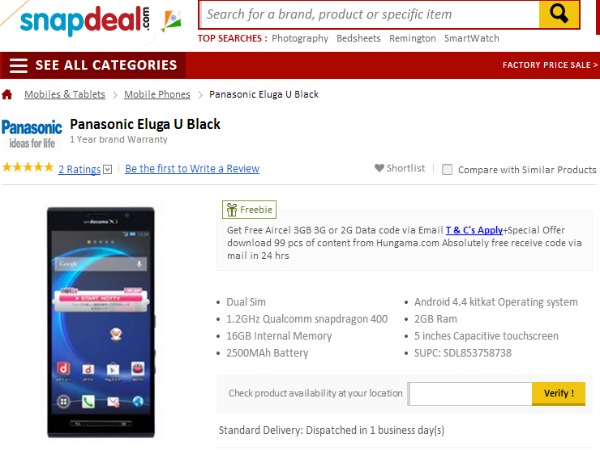600x450 pixels.
Task: Open T & C's Apply link
Action: pyautogui.click(x=474, y=230)
